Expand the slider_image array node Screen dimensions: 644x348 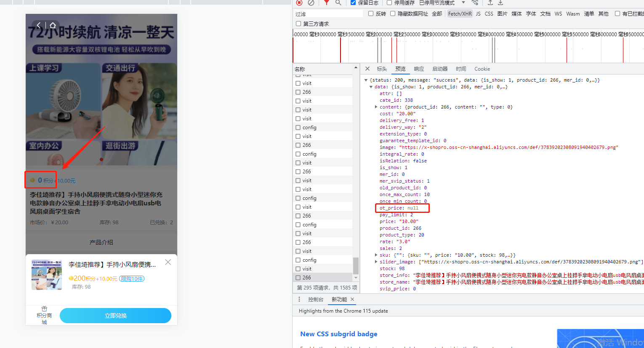click(376, 262)
